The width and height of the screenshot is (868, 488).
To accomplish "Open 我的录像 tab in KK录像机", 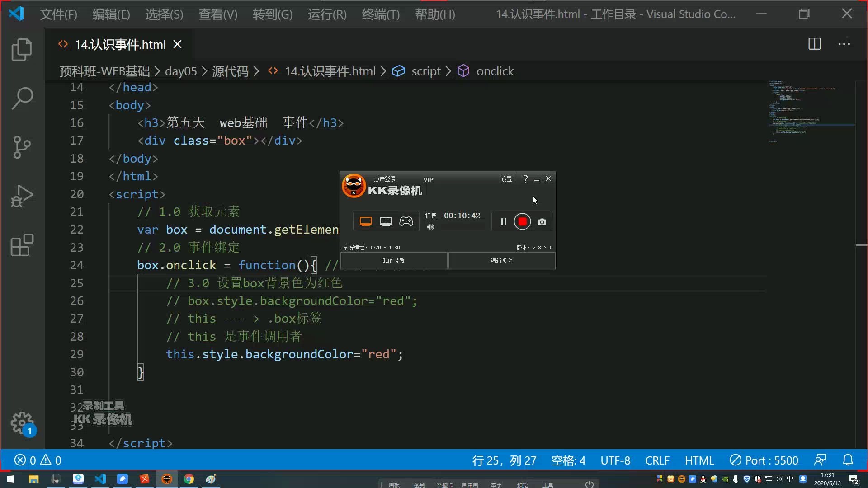I will [393, 260].
